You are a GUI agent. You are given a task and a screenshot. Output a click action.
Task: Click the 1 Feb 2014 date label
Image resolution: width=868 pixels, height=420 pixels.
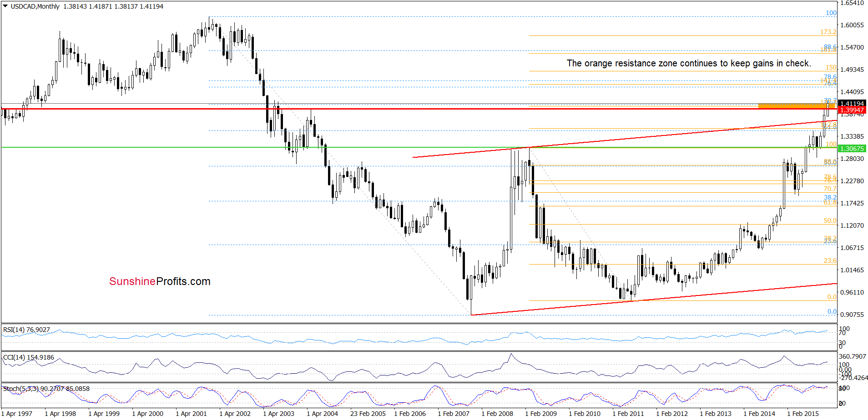pyautogui.click(x=759, y=414)
